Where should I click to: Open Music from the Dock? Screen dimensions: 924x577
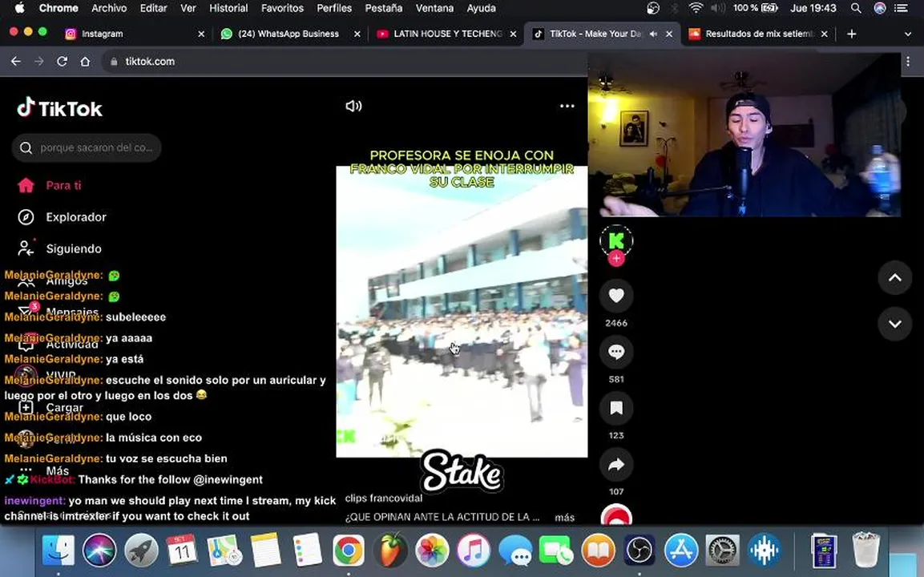click(473, 551)
